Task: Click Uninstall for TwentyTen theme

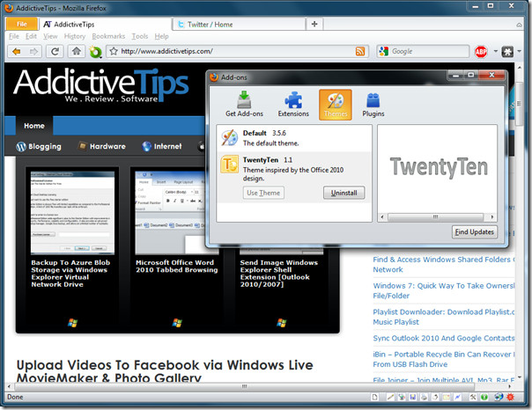Action: (344, 193)
